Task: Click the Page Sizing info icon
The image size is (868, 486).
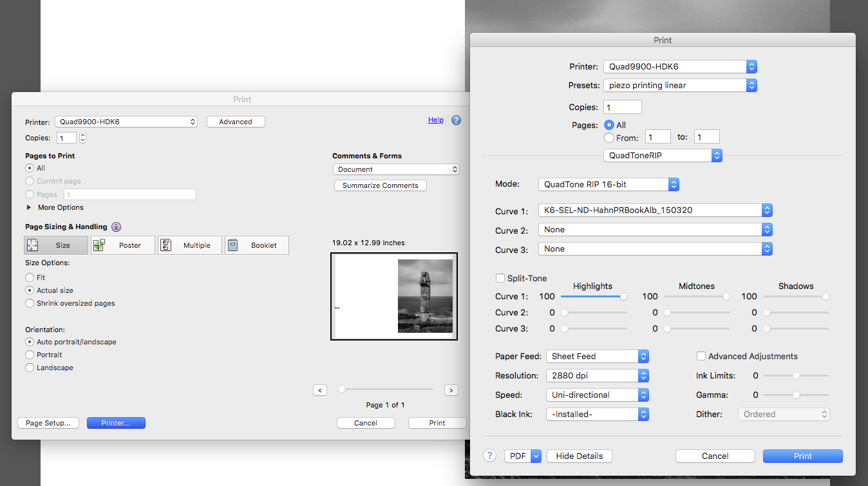Action: pyautogui.click(x=116, y=227)
